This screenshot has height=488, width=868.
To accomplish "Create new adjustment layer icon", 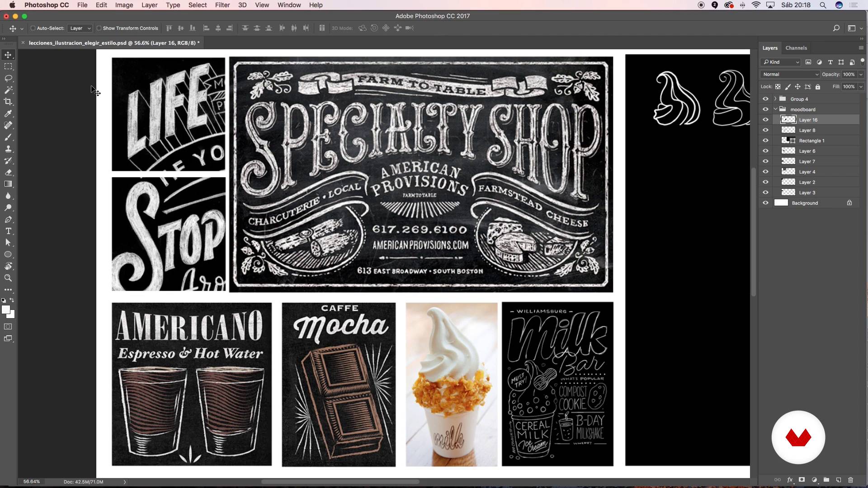I will [814, 480].
